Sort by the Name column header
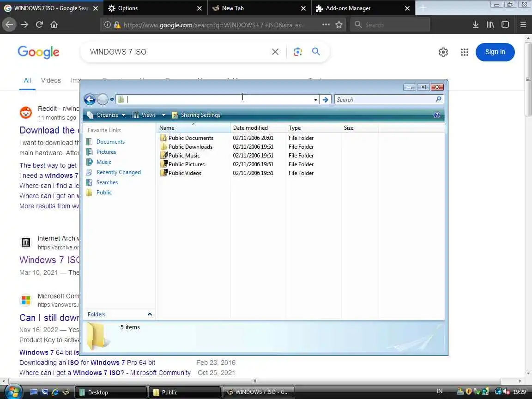532x399 pixels. 193,128
